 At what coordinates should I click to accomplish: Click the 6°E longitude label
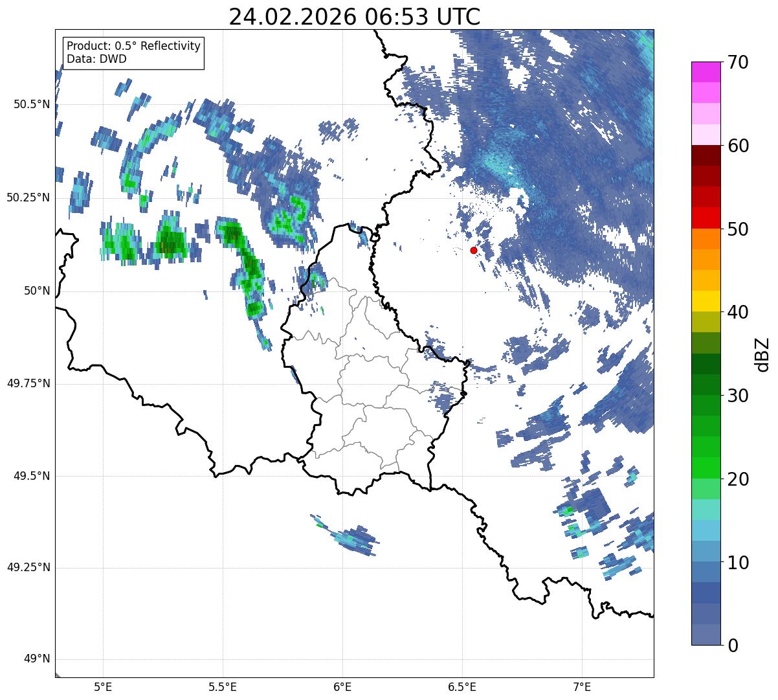click(x=342, y=687)
